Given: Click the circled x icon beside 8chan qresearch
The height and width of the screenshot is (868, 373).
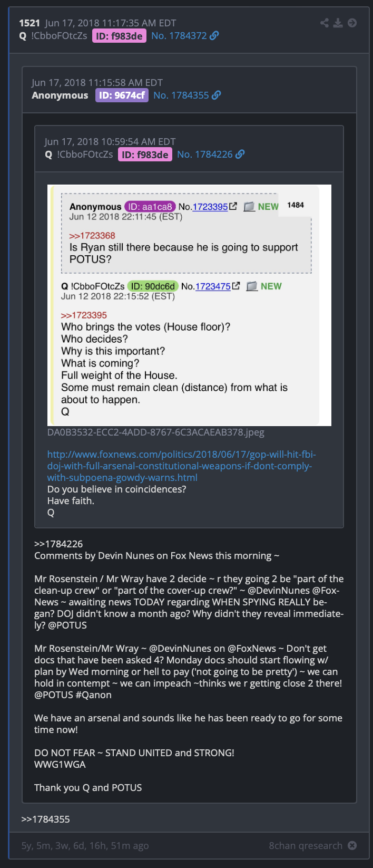Looking at the screenshot, I should (352, 845).
